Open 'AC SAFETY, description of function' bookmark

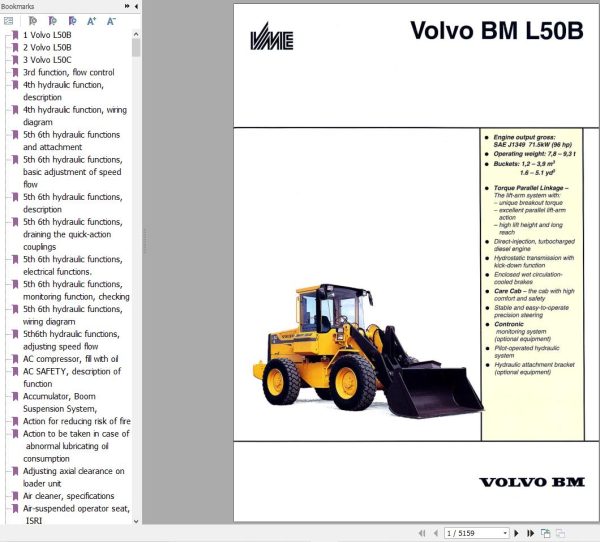[72, 377]
